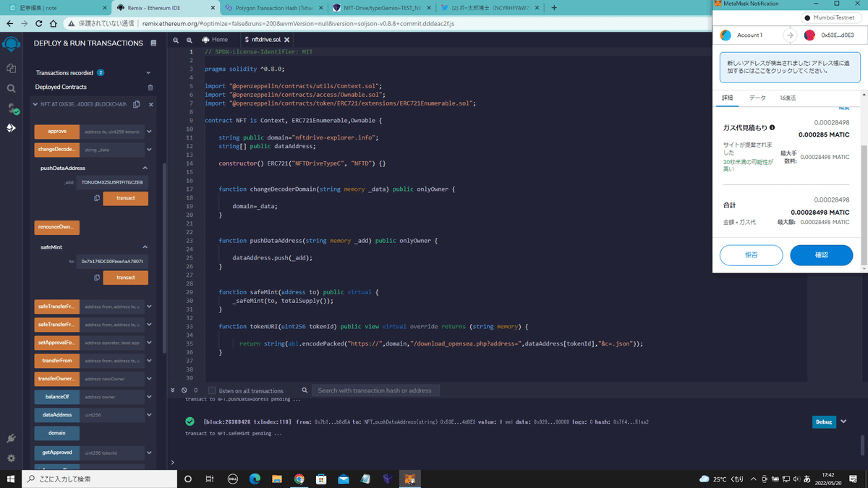Zoom out the editor font
This screenshot has height=488, width=868.
(177, 40)
